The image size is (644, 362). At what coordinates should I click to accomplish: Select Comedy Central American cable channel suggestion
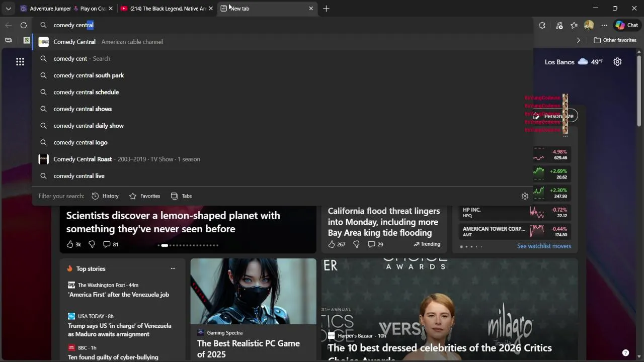click(x=283, y=42)
